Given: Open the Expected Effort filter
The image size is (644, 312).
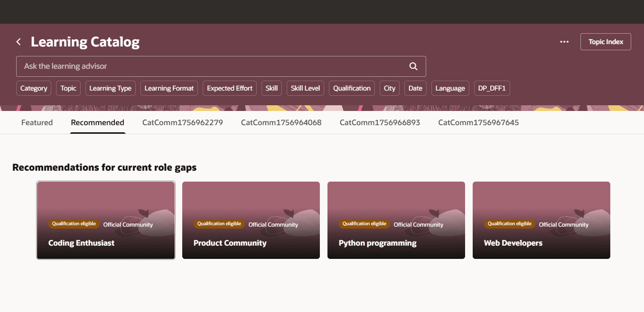Looking at the screenshot, I should coord(229,88).
